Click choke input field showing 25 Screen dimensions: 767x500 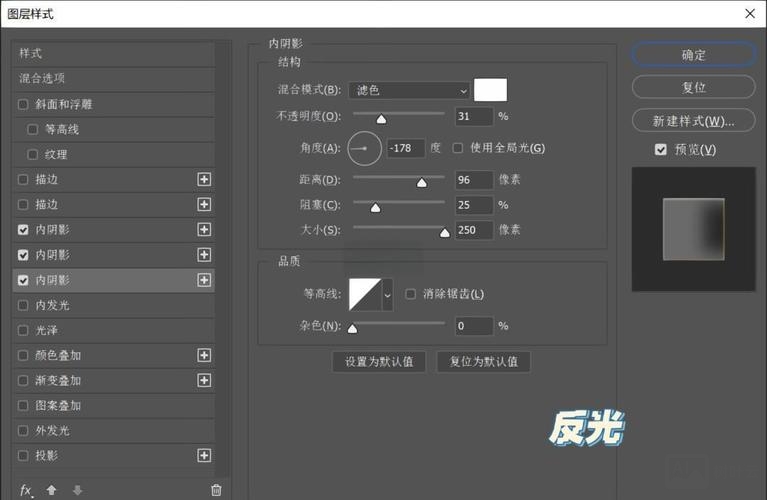(474, 205)
